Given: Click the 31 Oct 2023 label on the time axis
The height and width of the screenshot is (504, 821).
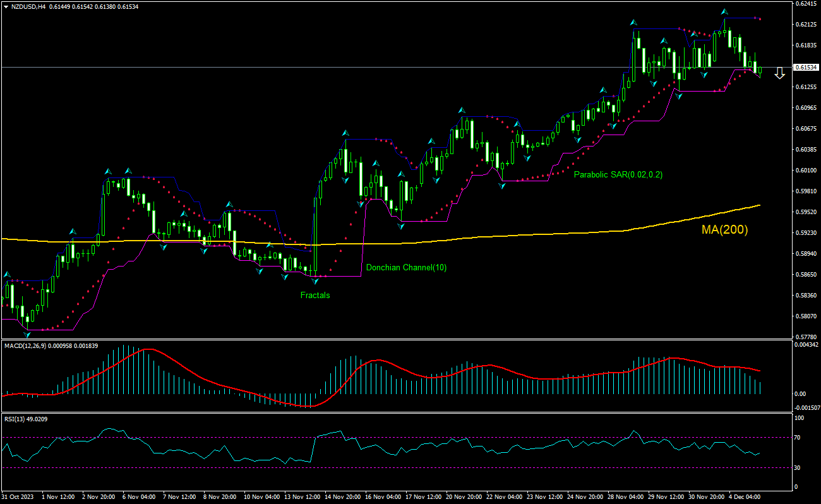Looking at the screenshot, I should click(18, 496).
